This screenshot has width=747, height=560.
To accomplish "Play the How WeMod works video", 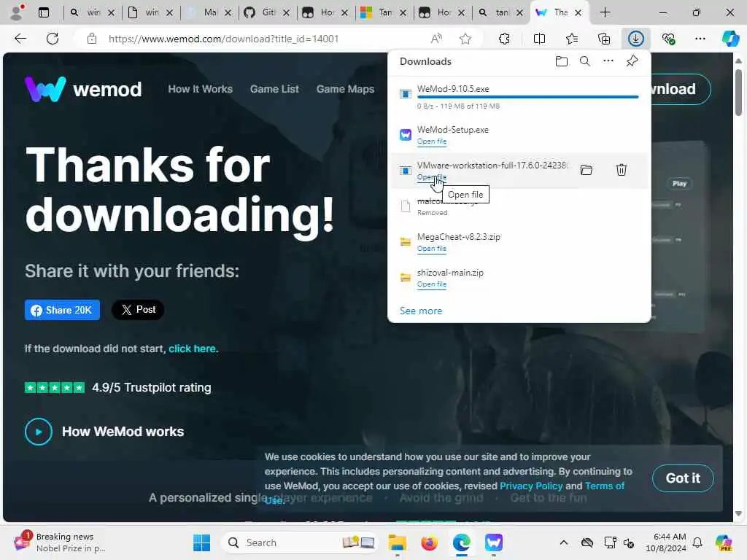I will [39, 432].
